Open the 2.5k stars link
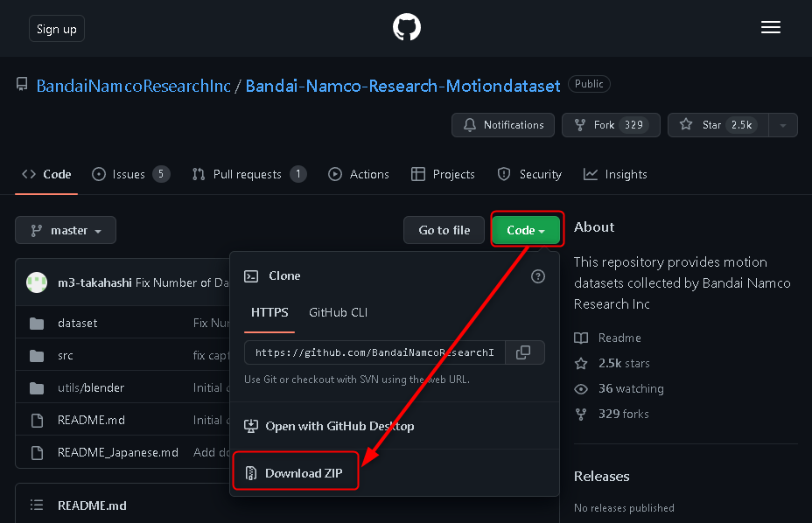The width and height of the screenshot is (812, 523). click(x=612, y=364)
